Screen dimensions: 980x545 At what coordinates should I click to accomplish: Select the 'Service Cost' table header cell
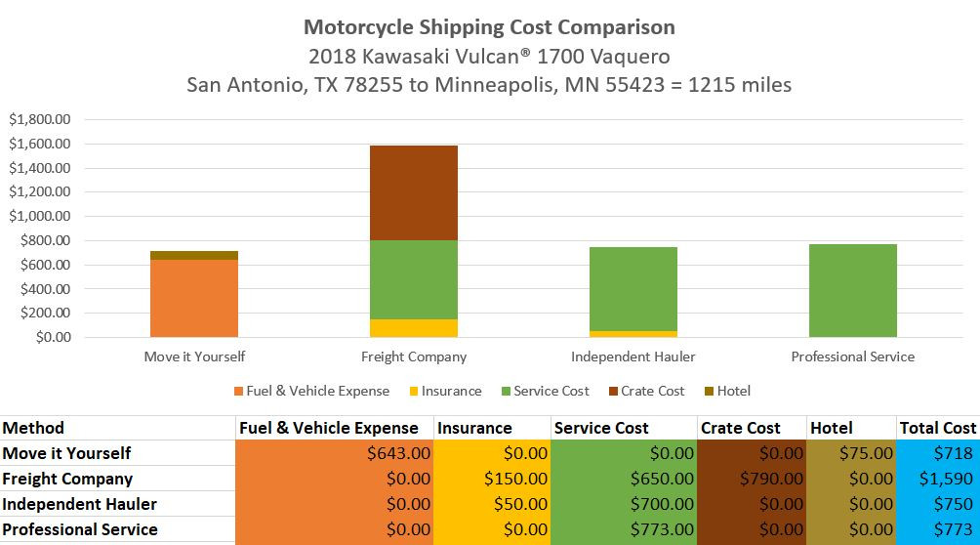(624, 428)
